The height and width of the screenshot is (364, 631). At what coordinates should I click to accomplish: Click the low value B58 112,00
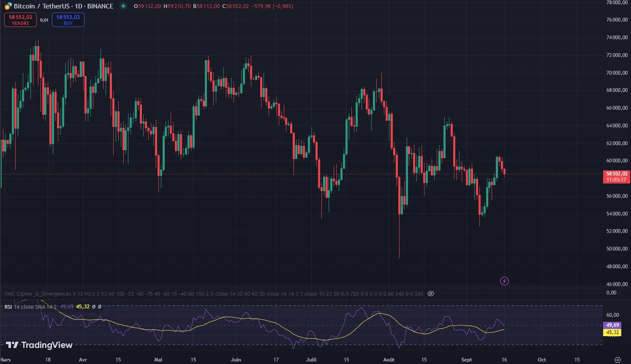(x=207, y=6)
